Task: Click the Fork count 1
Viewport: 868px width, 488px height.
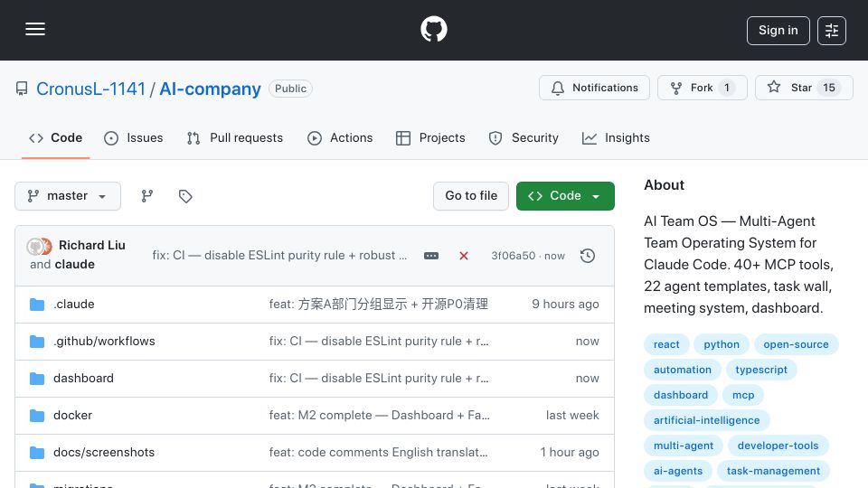Action: 727,88
